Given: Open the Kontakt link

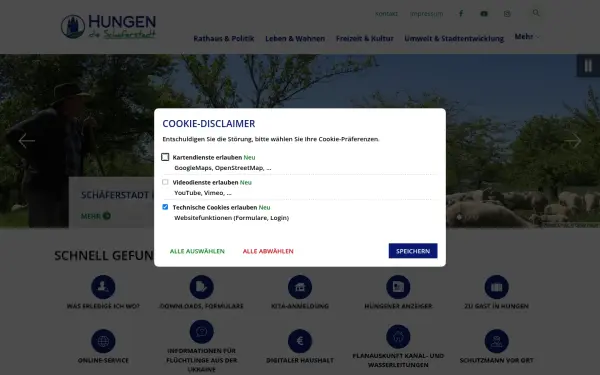Looking at the screenshot, I should pyautogui.click(x=386, y=14).
